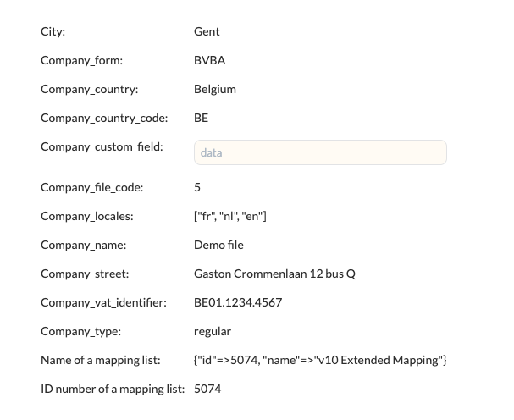The image size is (514, 420).
Task: Click the Company_country label
Action: (90, 89)
